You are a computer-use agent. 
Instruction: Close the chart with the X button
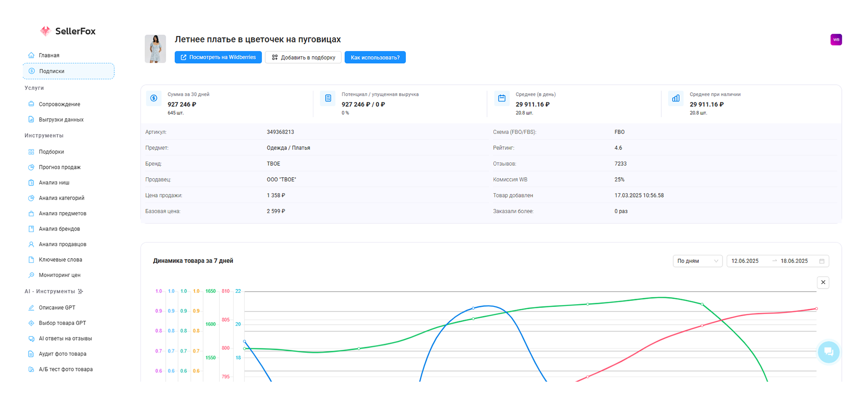point(823,283)
